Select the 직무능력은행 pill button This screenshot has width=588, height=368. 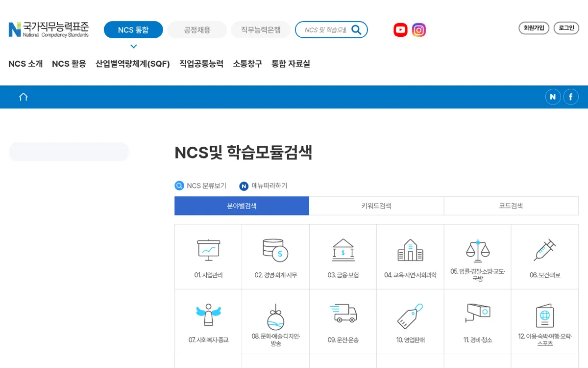[x=261, y=30]
